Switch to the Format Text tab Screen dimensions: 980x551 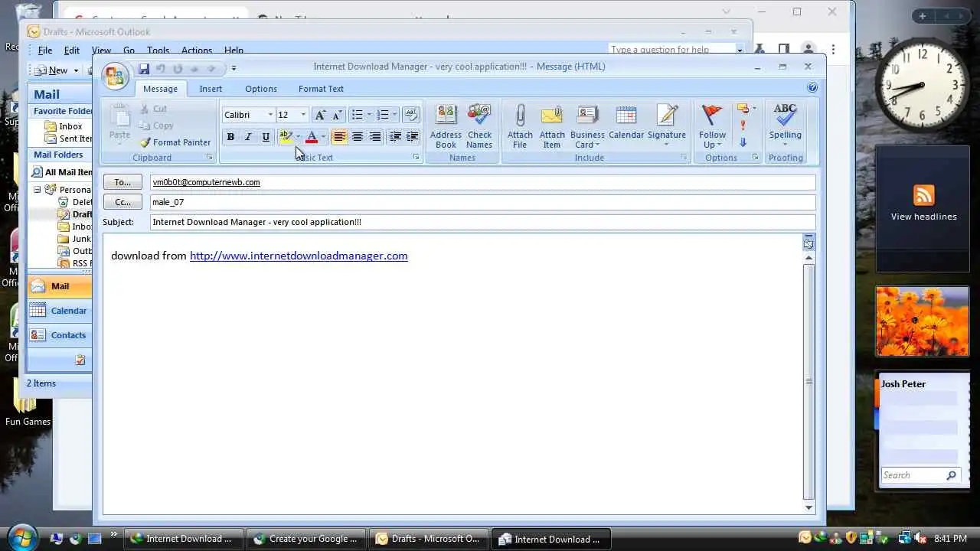321,89
